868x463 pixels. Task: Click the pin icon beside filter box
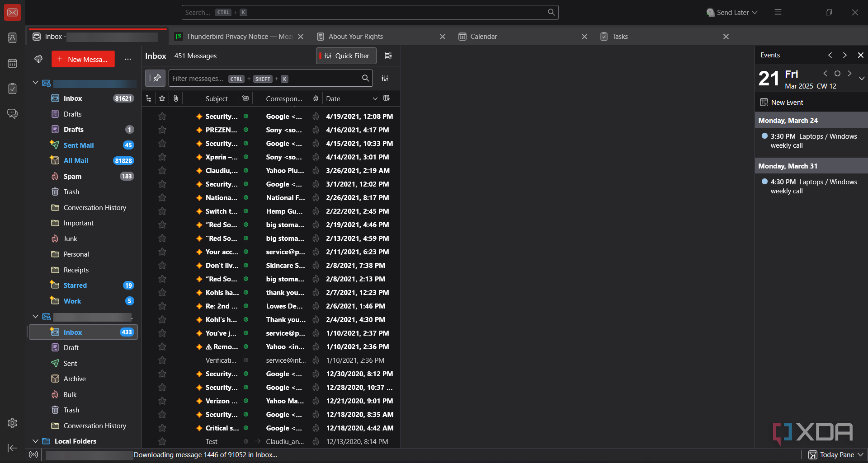click(x=156, y=78)
